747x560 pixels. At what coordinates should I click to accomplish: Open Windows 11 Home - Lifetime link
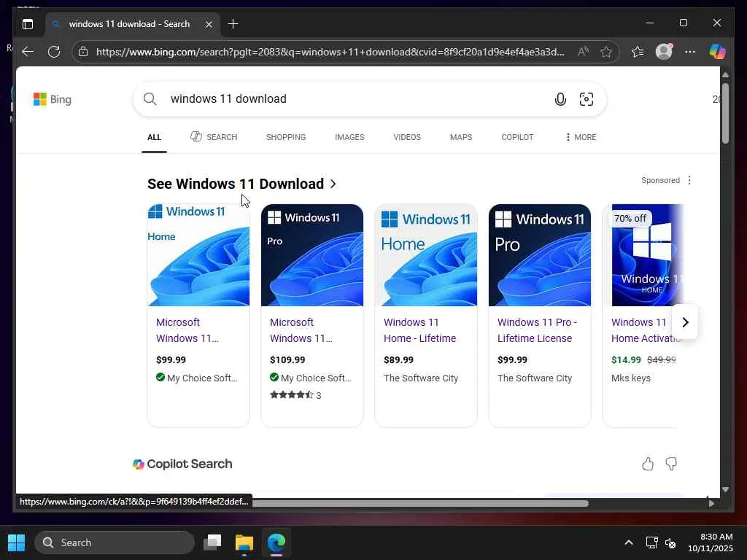pyautogui.click(x=419, y=330)
